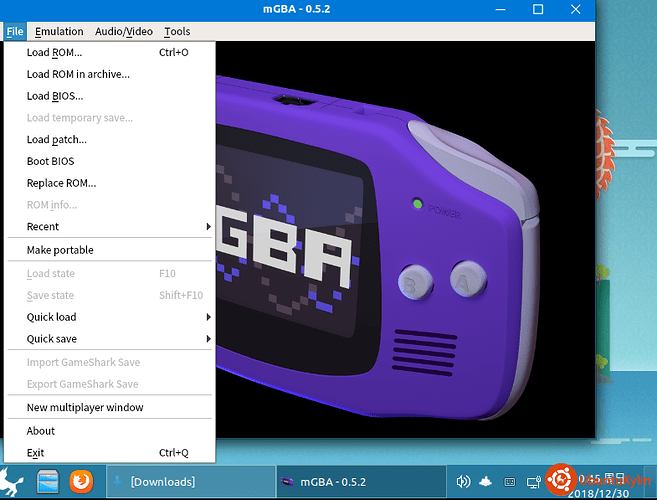Select Replace ROM... entry
657x500 pixels.
pos(110,183)
